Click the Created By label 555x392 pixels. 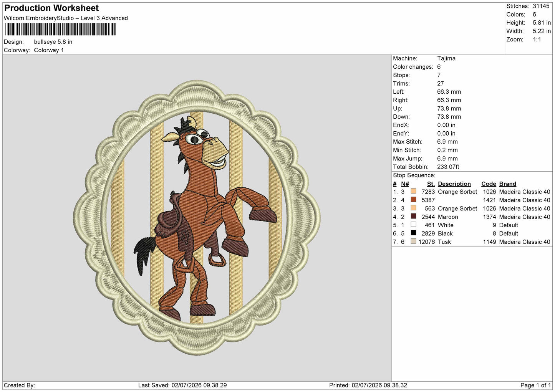(19, 385)
